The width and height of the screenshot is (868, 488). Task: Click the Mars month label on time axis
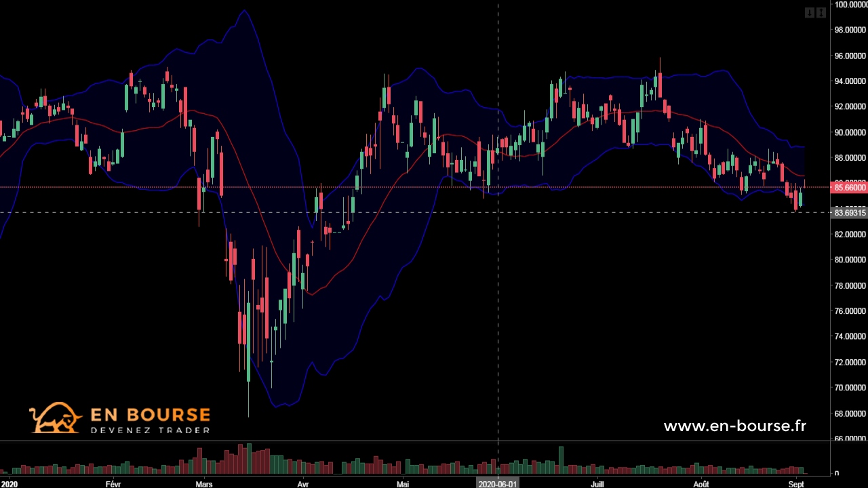pos(204,484)
